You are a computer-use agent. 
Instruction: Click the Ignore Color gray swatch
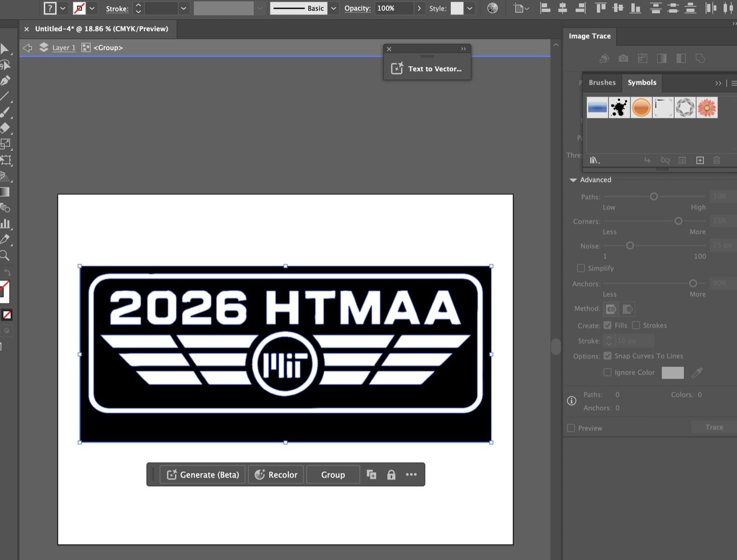point(673,373)
